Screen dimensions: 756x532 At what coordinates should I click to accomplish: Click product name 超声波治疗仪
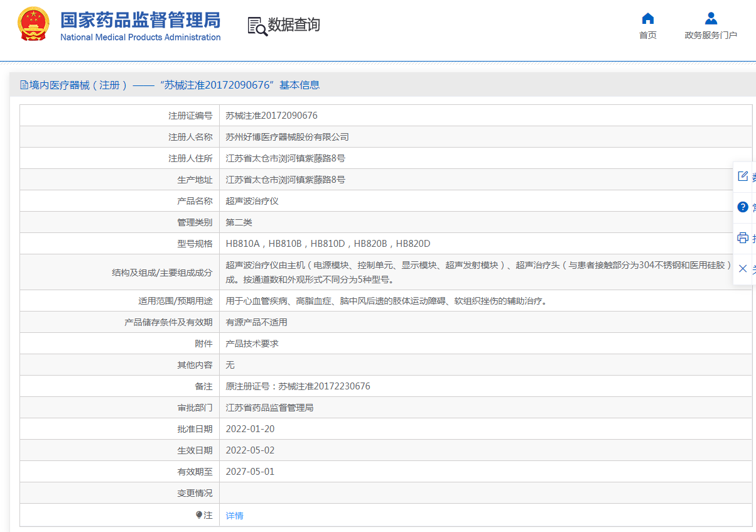(252, 201)
